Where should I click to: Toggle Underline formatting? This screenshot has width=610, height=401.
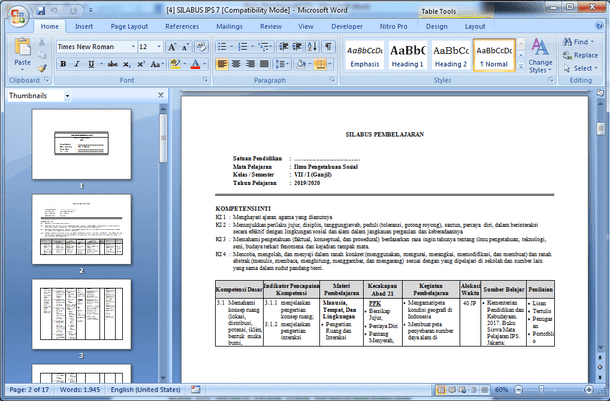91,64
